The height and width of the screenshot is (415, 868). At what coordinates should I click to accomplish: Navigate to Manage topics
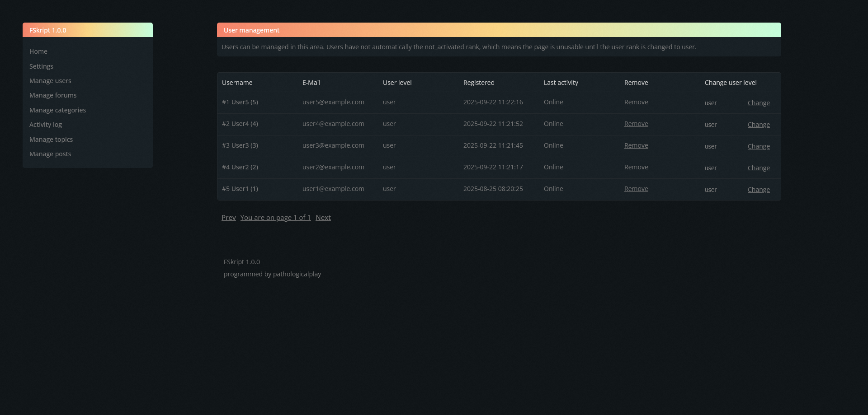point(51,140)
